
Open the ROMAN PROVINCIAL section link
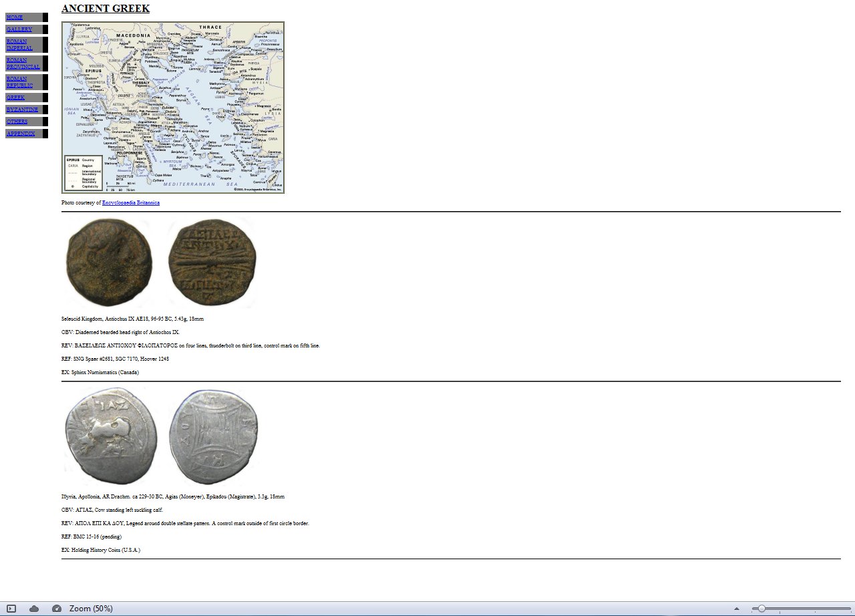[x=23, y=63]
